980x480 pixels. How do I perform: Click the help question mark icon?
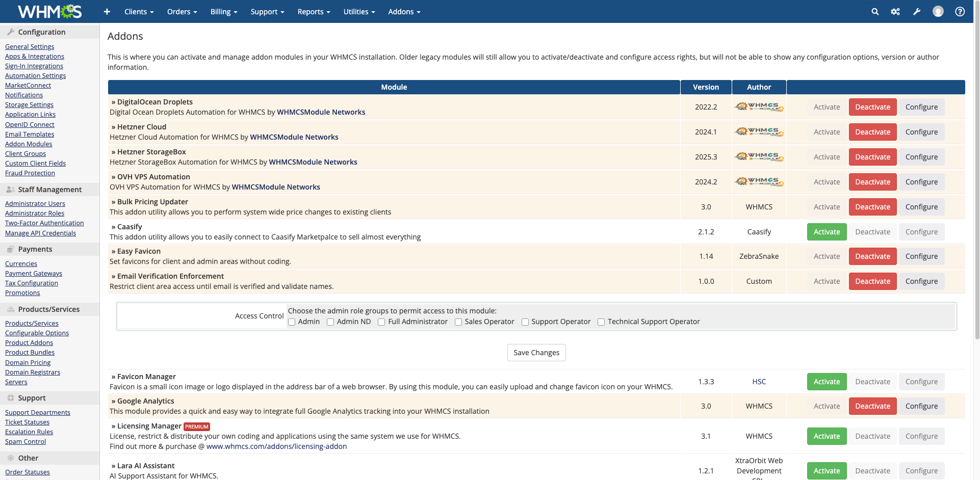click(x=960, y=12)
